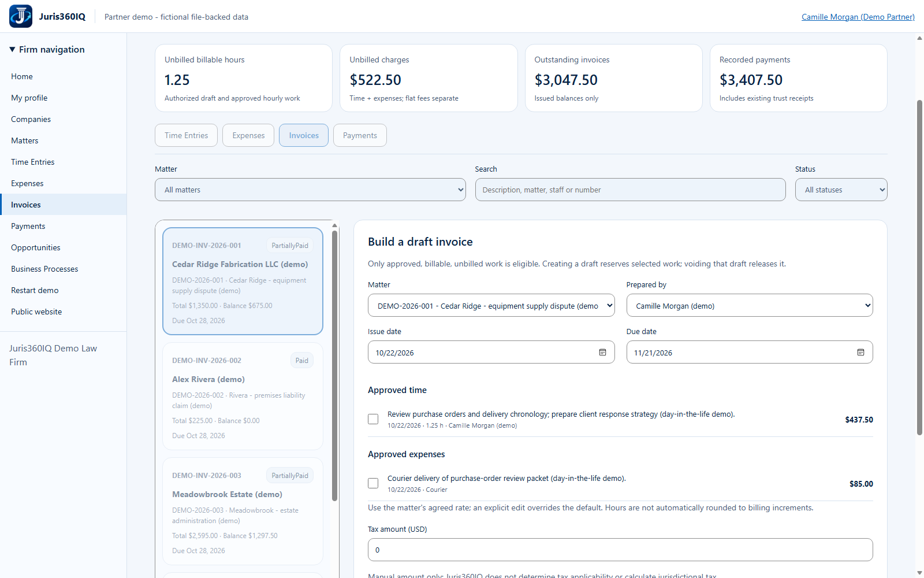Open Payments in sidebar navigation
The width and height of the screenshot is (924, 578).
[64, 226]
